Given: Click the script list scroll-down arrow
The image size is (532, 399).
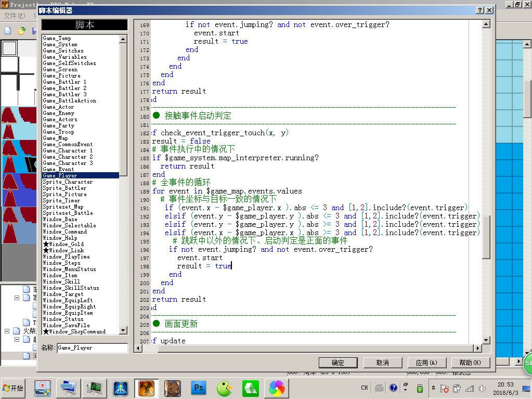Looking at the screenshot, I should [123, 330].
